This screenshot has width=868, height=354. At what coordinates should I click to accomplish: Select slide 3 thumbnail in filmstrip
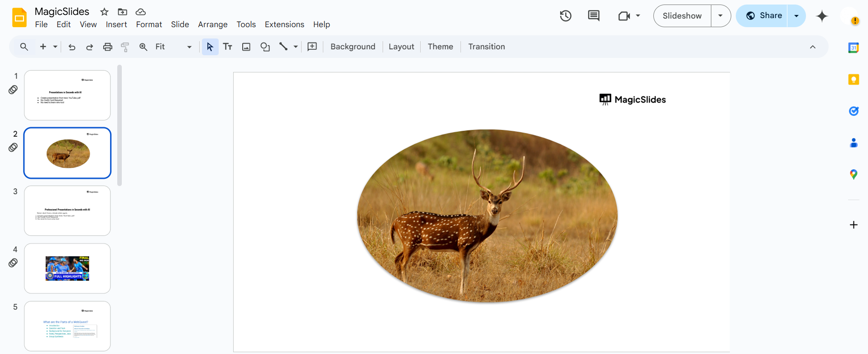pos(67,210)
